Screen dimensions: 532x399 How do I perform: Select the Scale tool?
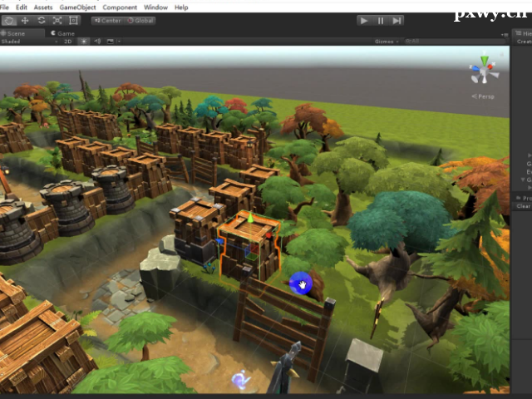pyautogui.click(x=57, y=20)
